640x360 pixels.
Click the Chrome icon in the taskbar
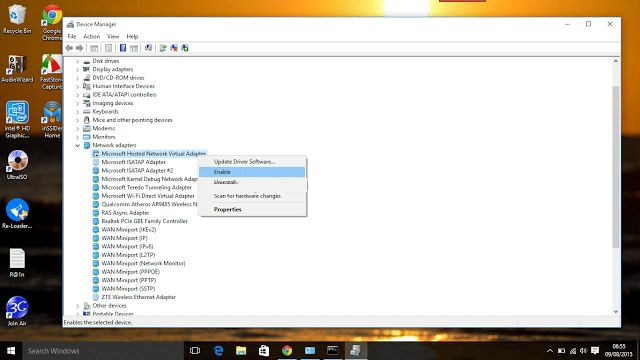click(x=287, y=351)
